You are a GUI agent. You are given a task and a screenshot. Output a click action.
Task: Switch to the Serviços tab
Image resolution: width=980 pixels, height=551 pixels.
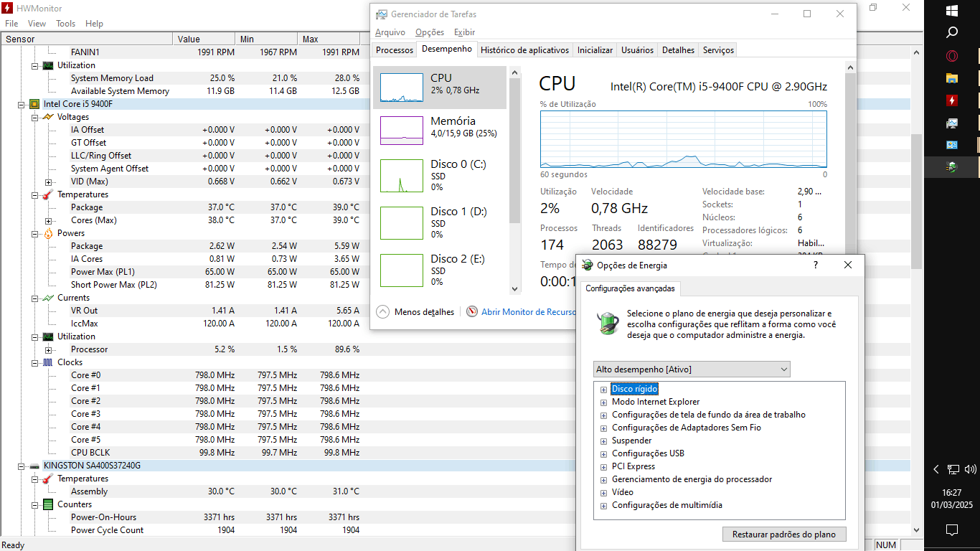click(x=718, y=50)
